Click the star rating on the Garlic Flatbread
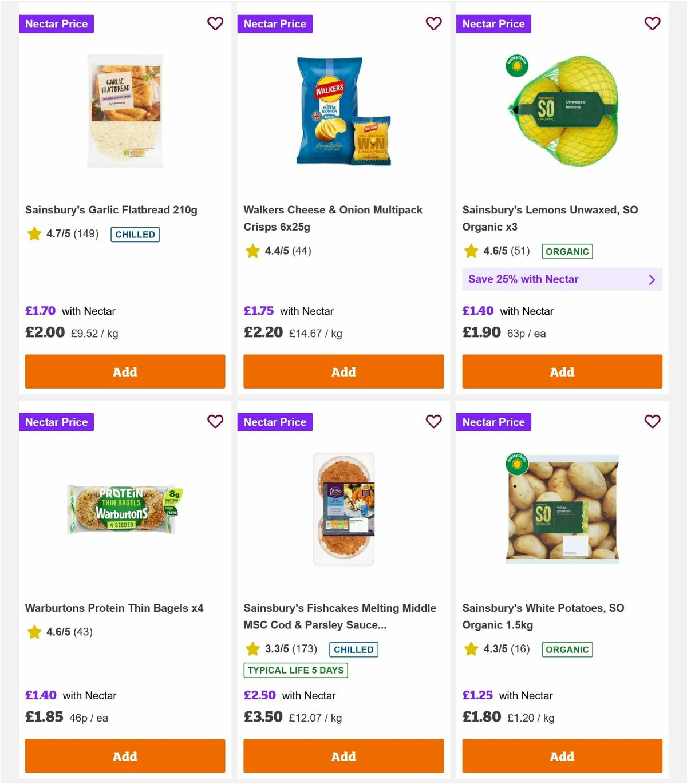687x784 pixels. tap(34, 234)
